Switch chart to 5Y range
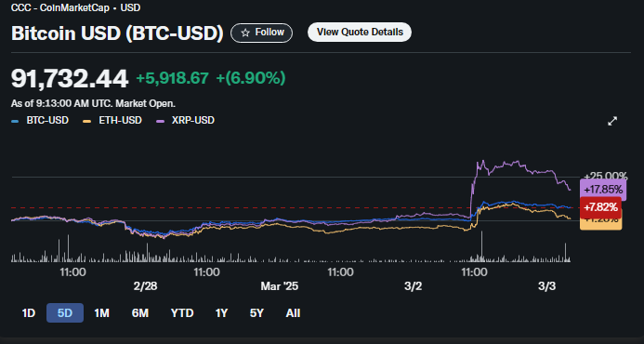The width and height of the screenshot is (644, 344). 256,313
